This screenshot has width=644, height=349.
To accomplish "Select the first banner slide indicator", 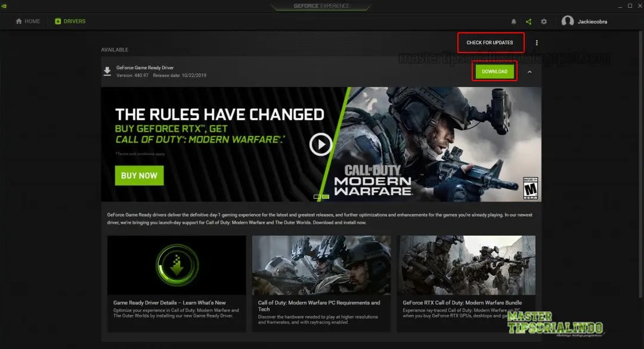I will 317,197.
